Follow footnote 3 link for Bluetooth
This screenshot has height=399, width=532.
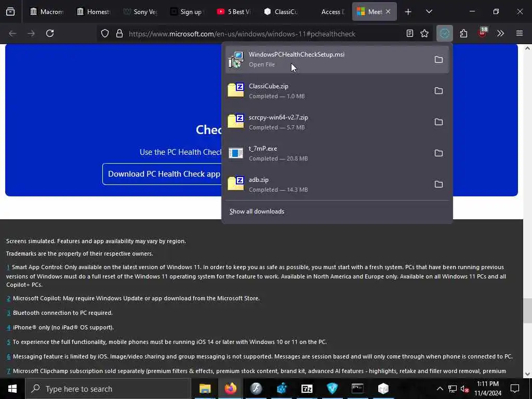[x=8, y=313]
